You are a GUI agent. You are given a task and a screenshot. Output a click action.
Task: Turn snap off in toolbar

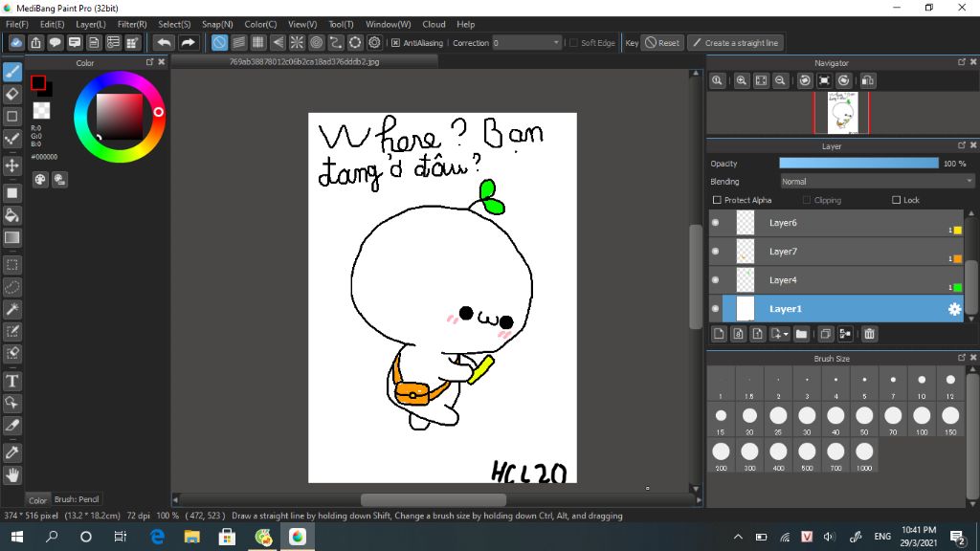pos(219,42)
